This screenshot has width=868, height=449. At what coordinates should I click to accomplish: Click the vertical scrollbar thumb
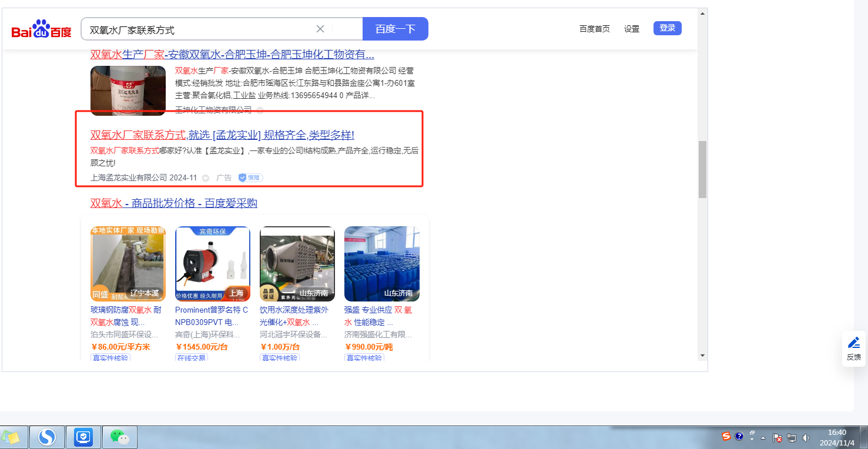(x=702, y=169)
